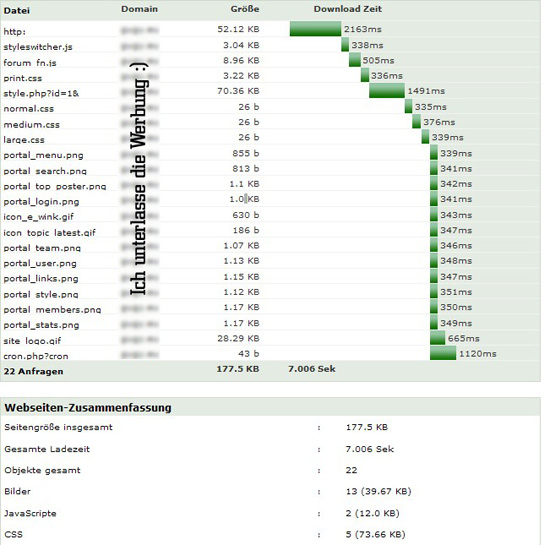Image resolution: width=550 pixels, height=545 pixels.
Task: Click the 13 (39.67 KB) value
Action: (378, 491)
